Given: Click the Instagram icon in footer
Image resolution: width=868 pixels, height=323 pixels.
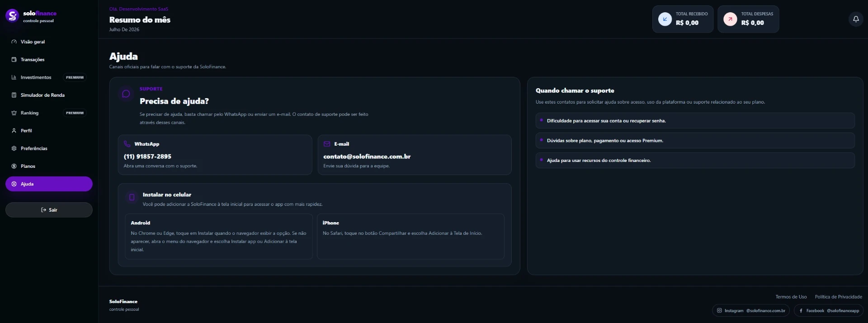Looking at the screenshot, I should (719, 310).
